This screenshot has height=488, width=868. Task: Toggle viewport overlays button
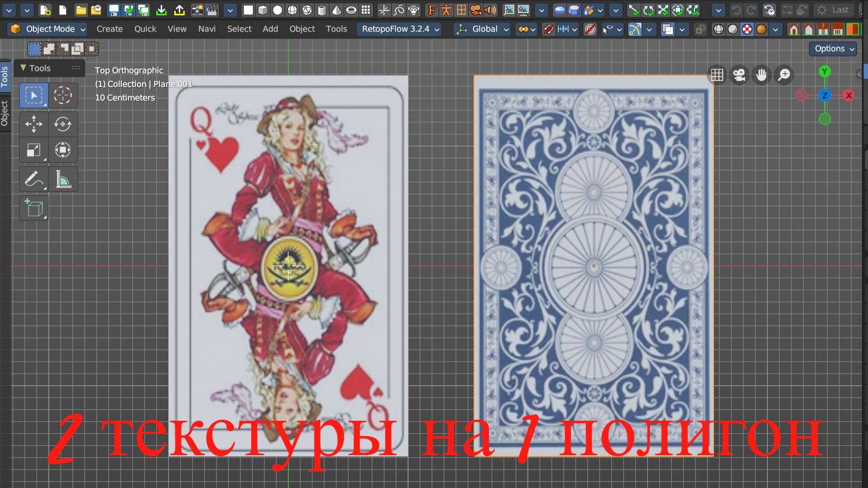pyautogui.click(x=668, y=29)
